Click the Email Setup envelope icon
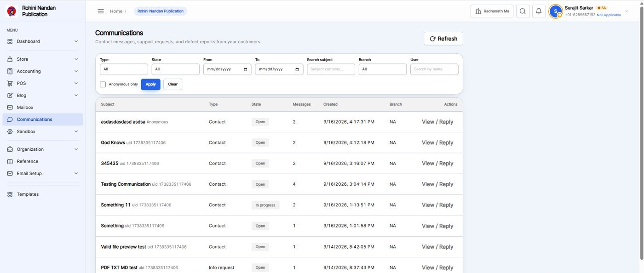 tap(10, 173)
